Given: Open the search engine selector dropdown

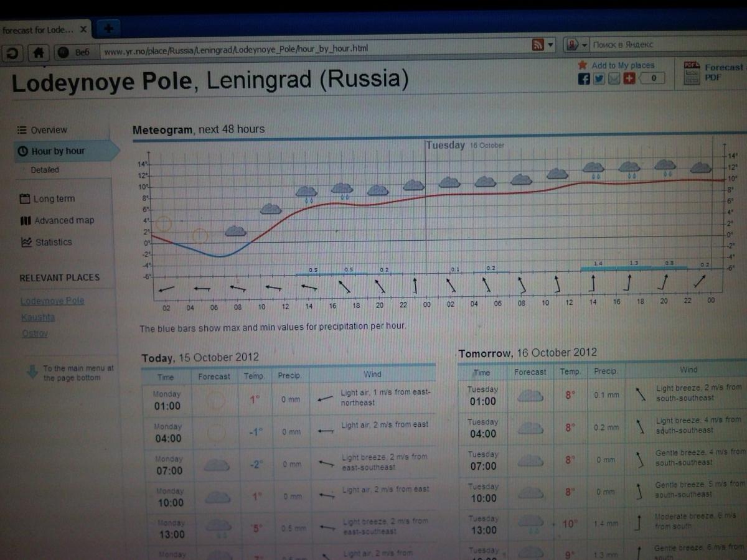Looking at the screenshot, I should pos(584,45).
